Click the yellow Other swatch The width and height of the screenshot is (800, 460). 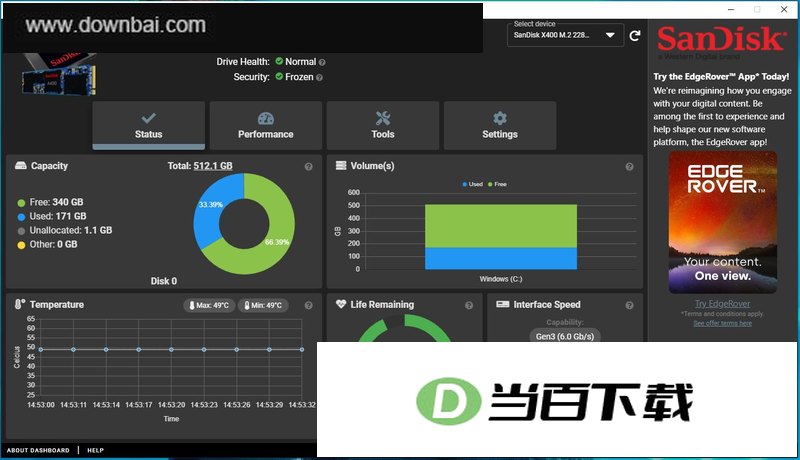[21, 245]
